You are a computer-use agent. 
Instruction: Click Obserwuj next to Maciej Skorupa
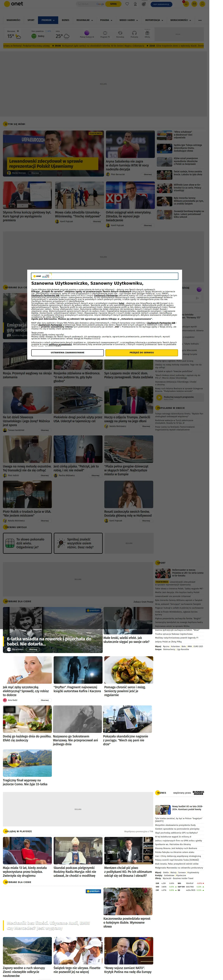[35, 173]
